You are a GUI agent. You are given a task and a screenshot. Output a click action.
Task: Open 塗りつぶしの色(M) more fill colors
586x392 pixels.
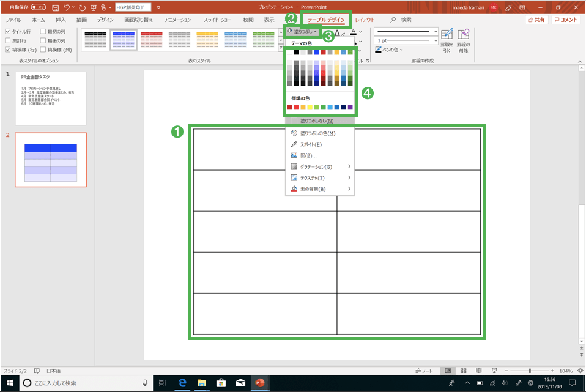tap(320, 133)
